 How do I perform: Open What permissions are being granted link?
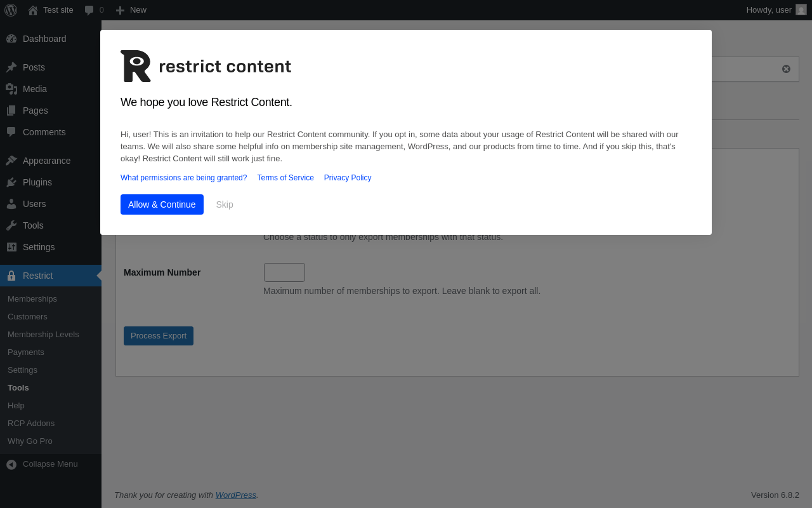point(184,178)
